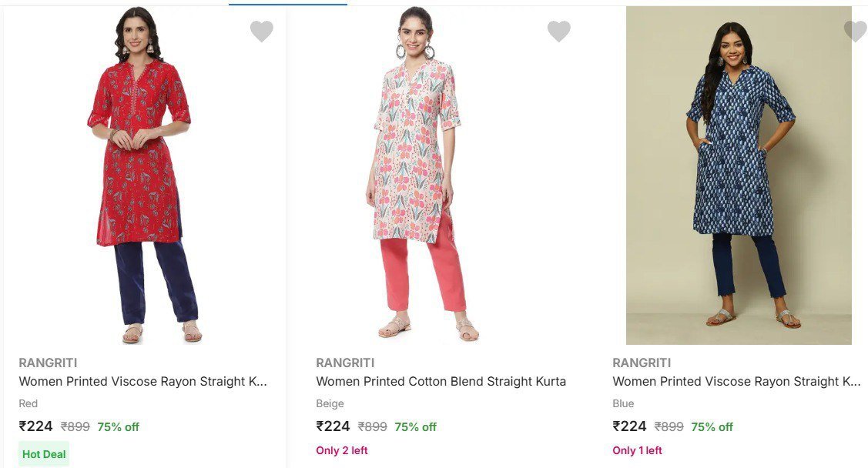
Task: Open red Women Printed Viscose Rayon title
Action: [143, 382]
